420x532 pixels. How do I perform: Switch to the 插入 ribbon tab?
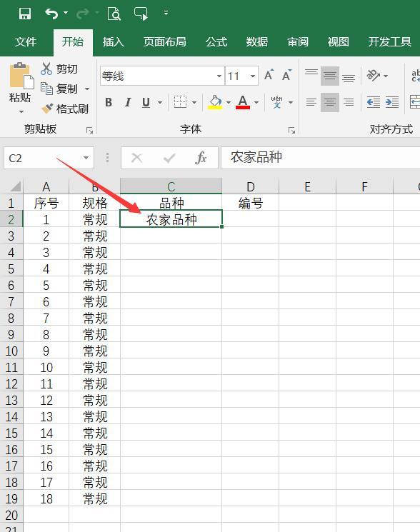pos(114,42)
